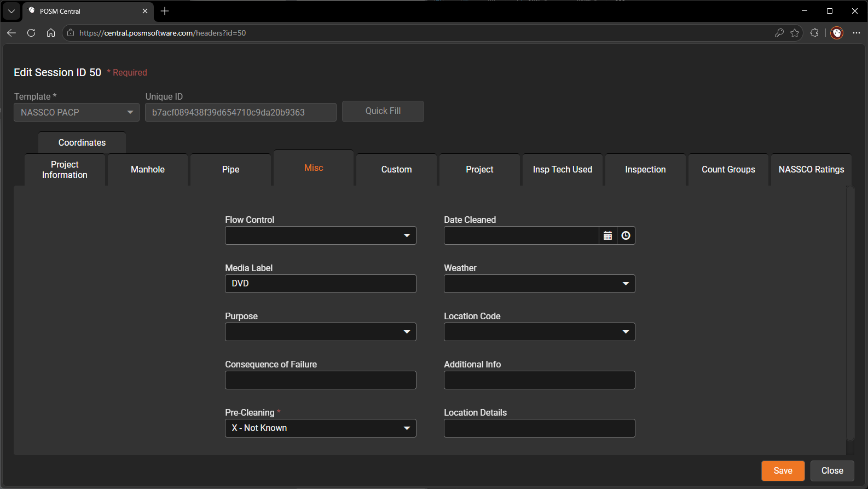This screenshot has width=868, height=489.
Task: Open the Coordinates tab
Action: (82, 142)
